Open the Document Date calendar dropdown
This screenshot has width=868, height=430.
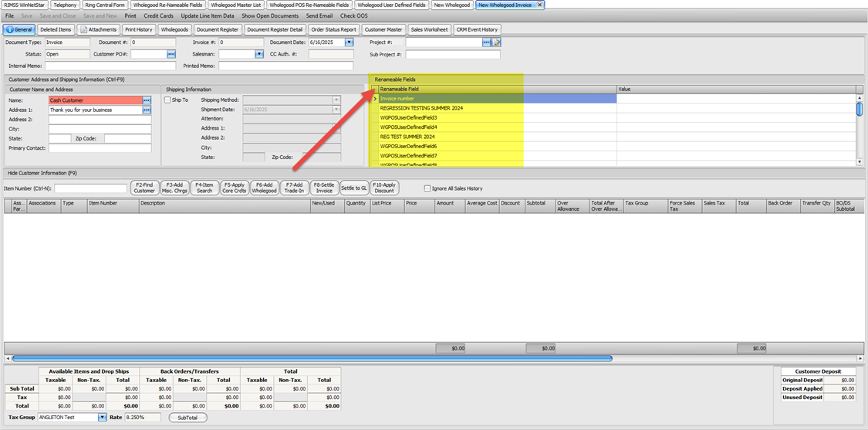349,42
